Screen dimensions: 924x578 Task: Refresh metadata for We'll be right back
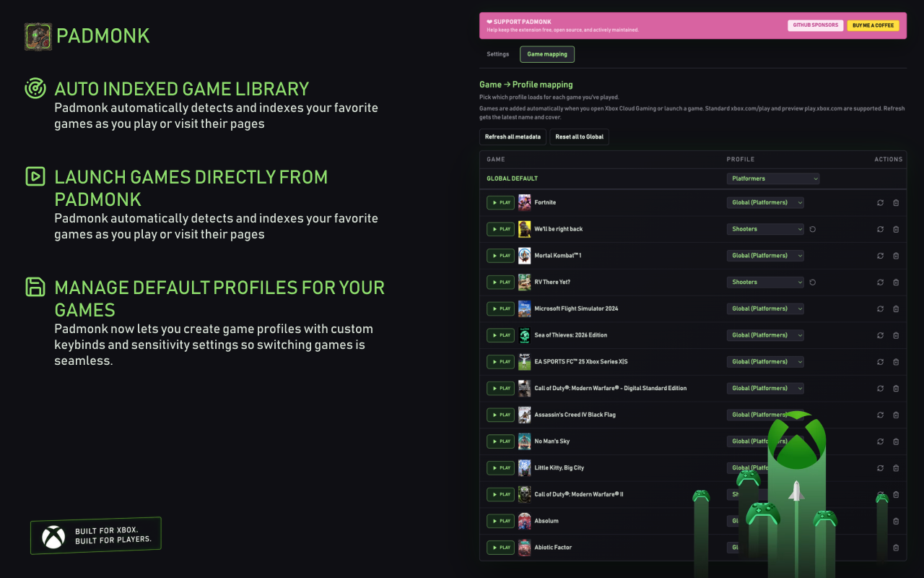click(x=880, y=229)
